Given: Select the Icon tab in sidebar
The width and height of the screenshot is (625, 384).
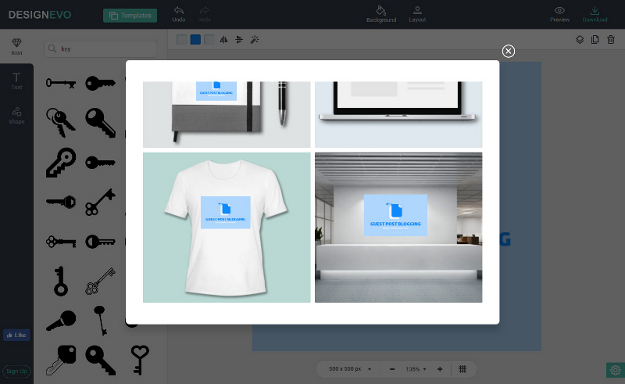Looking at the screenshot, I should 16,46.
